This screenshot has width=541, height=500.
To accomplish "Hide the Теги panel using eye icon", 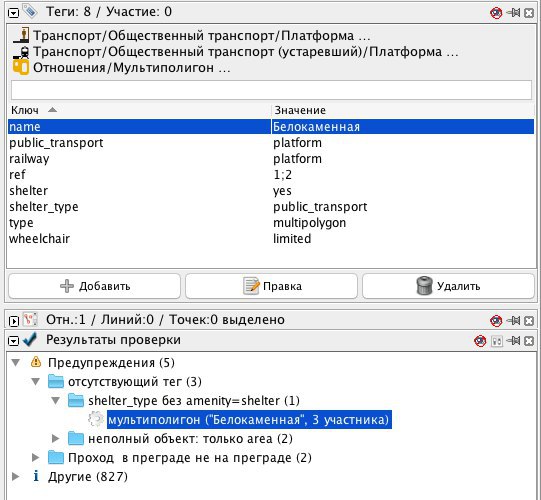I will point(496,13).
